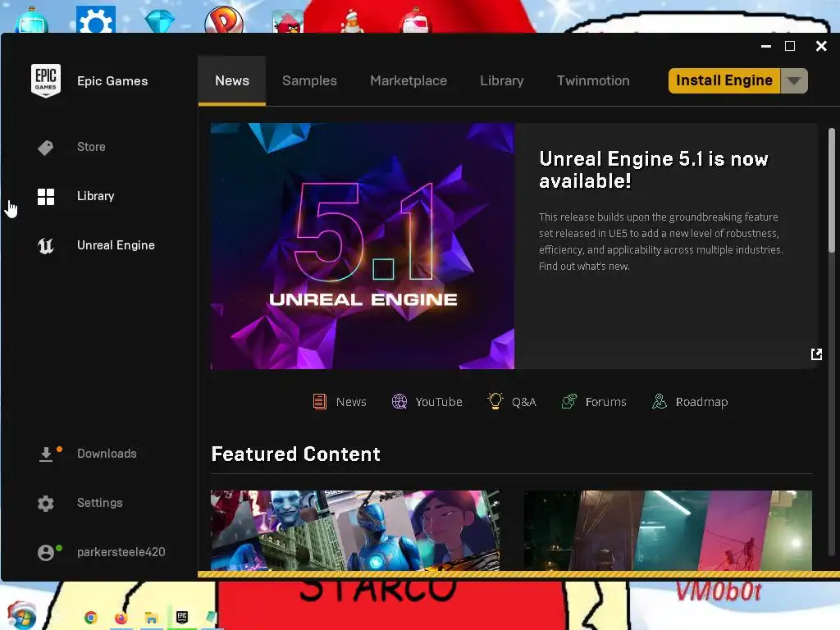Click the YouTube globe icon

(399, 401)
